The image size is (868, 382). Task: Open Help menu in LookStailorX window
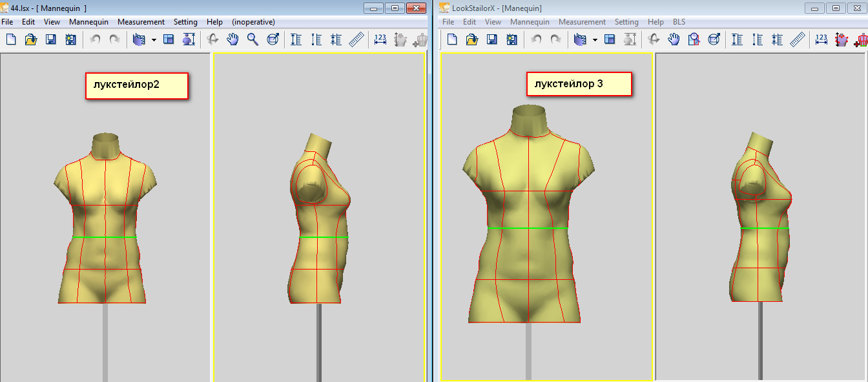click(x=656, y=22)
